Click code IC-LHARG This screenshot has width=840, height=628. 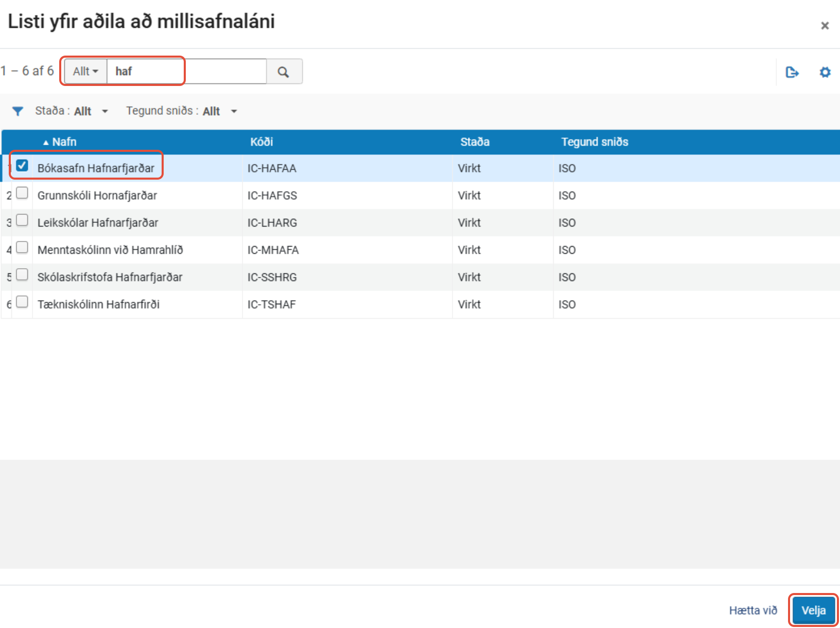click(272, 223)
